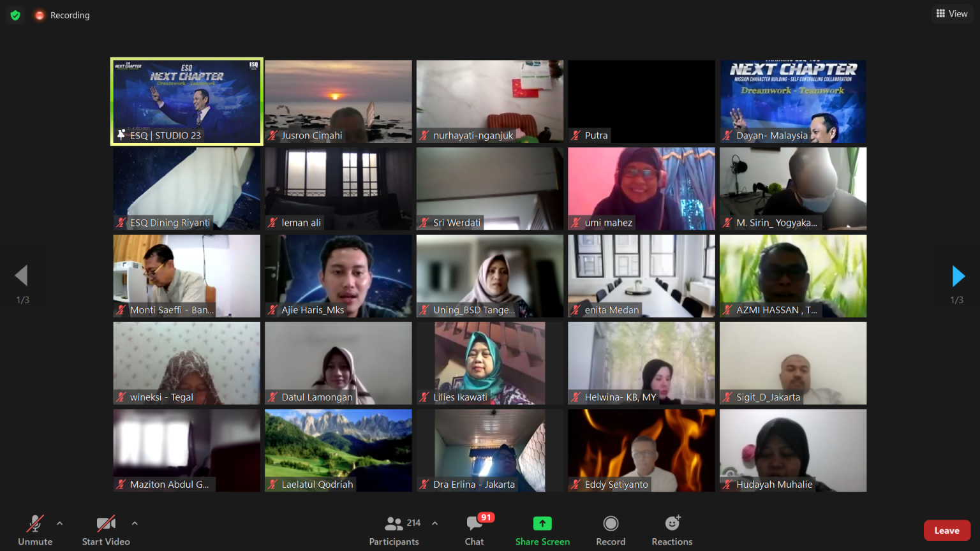This screenshot has height=551, width=980.
Task: Click Eddy Setiyanto's video tile
Action: click(641, 450)
